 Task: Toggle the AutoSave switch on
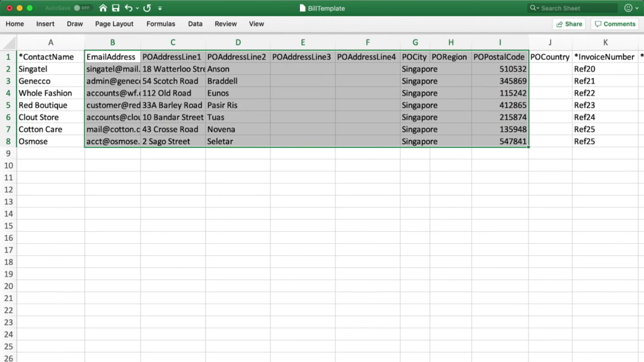pos(77,8)
